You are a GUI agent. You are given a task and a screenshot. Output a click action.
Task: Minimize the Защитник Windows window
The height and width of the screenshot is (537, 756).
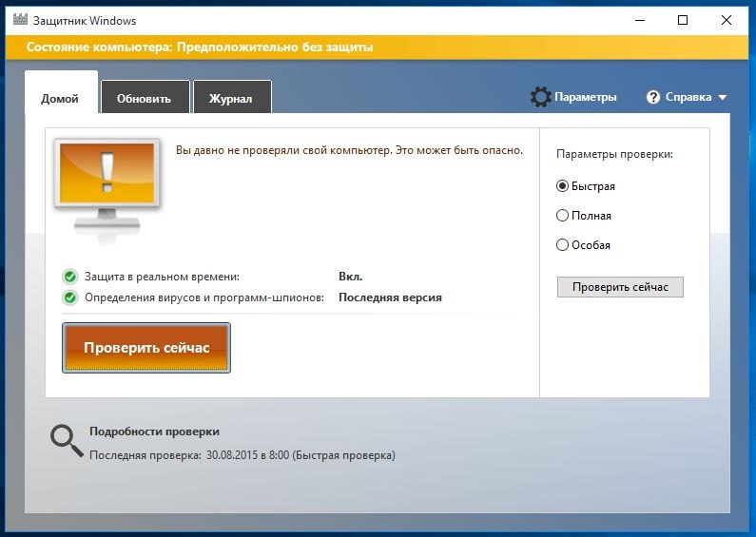point(640,20)
